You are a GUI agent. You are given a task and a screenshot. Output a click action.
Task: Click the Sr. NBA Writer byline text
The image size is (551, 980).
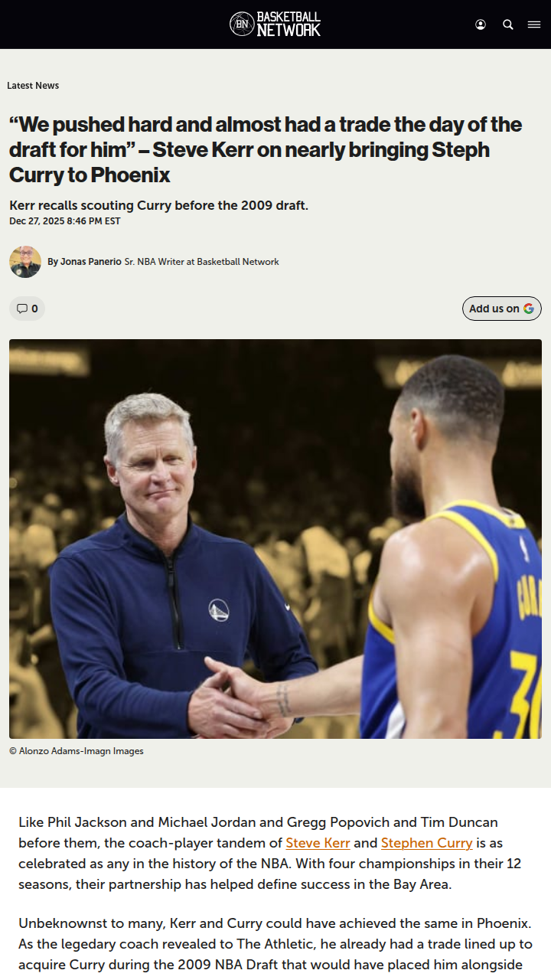tap(201, 262)
